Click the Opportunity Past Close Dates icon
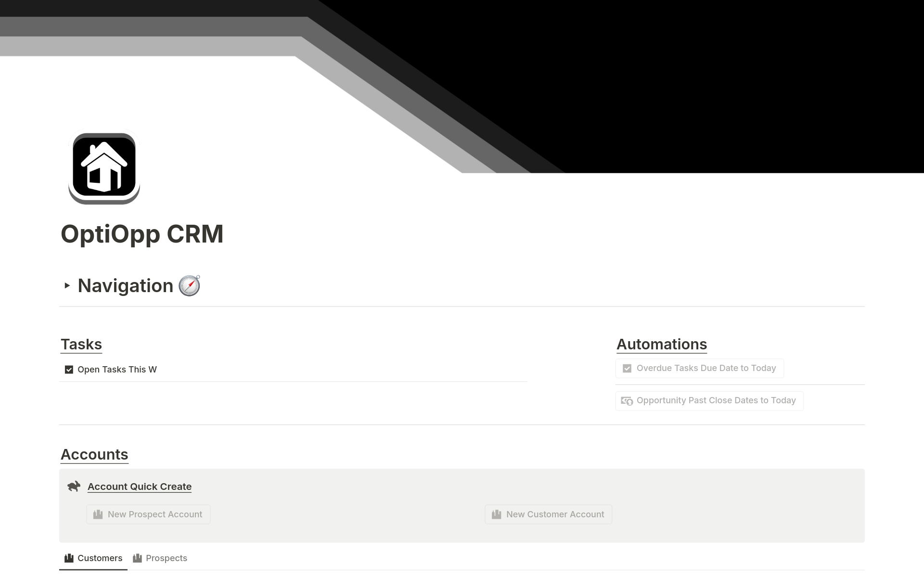Viewport: 924px width, 577px height. [626, 400]
